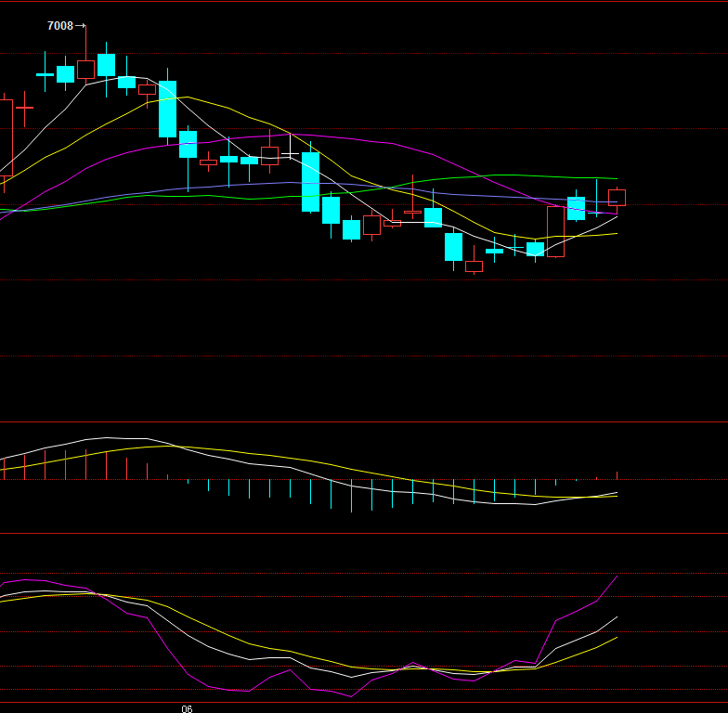Click the 7008 high price label
The image size is (728, 713).
(x=60, y=26)
